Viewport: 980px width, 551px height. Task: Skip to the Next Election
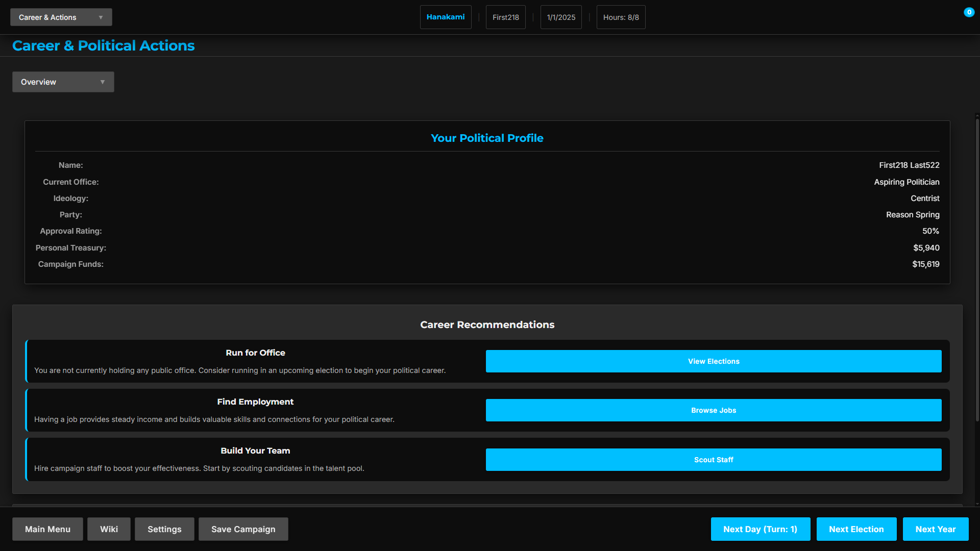point(856,529)
